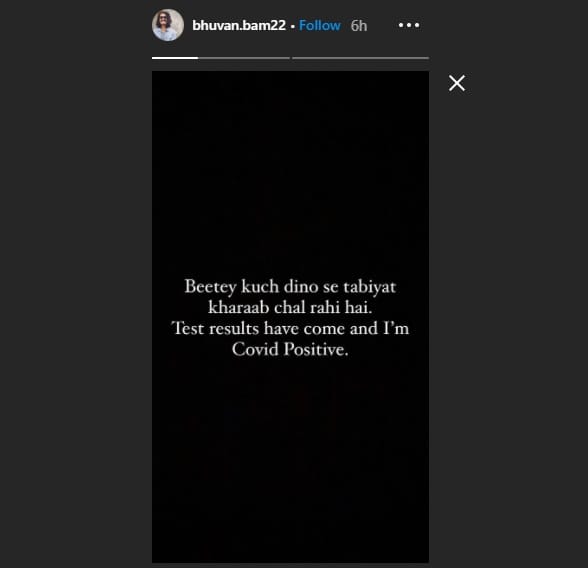The image size is (588, 568).
Task: Tap the line "Beetey kuch dino se tabiyat"
Action: click(x=290, y=287)
